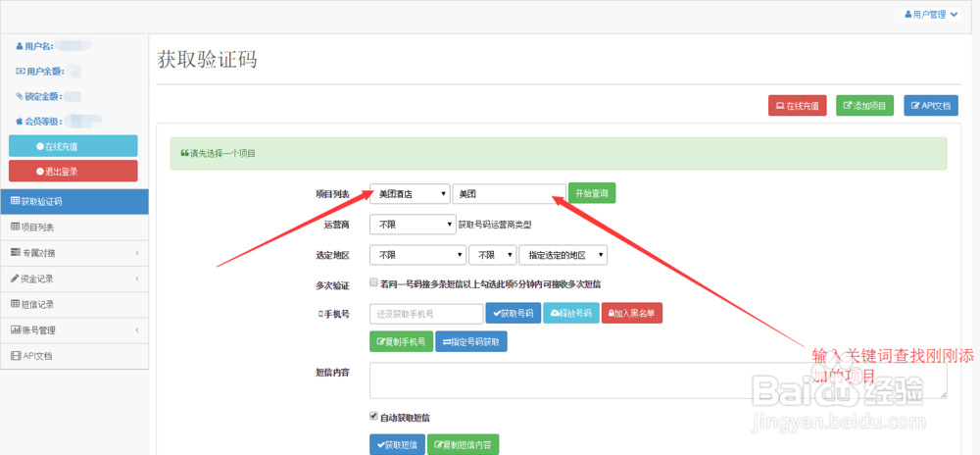Click the edit icon on 添加项目
Image resolution: width=980 pixels, height=455 pixels.
(848, 106)
